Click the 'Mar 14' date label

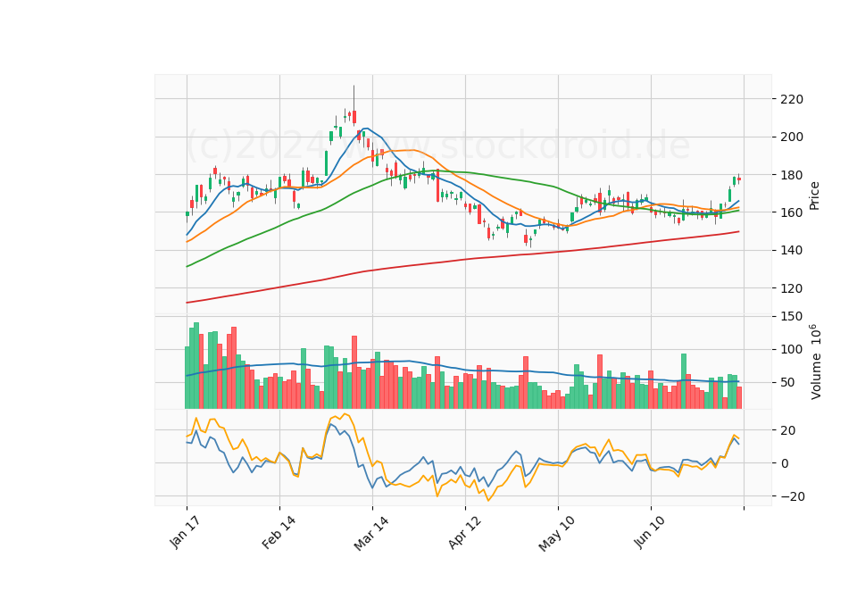pos(371,534)
